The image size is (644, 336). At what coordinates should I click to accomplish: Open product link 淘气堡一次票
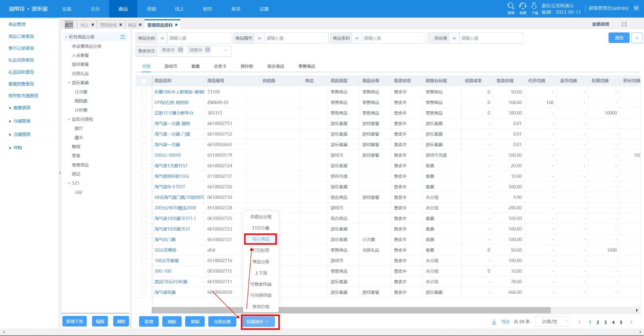(167, 145)
